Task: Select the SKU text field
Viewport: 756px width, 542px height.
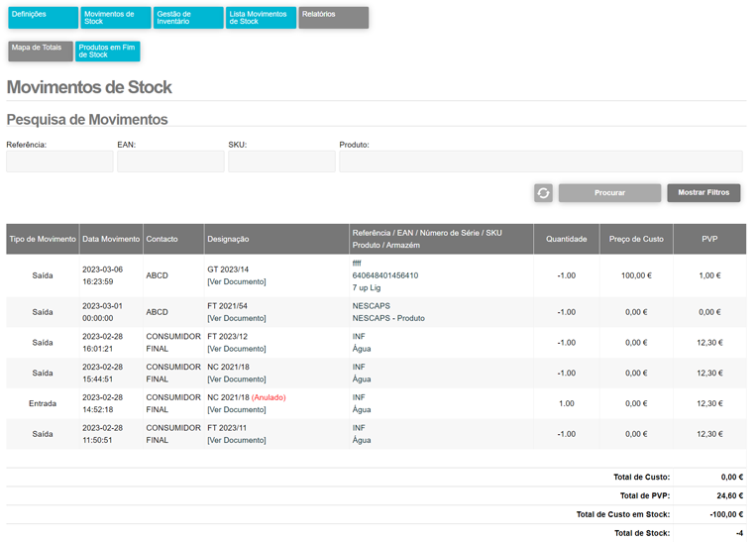Action: pos(281,162)
